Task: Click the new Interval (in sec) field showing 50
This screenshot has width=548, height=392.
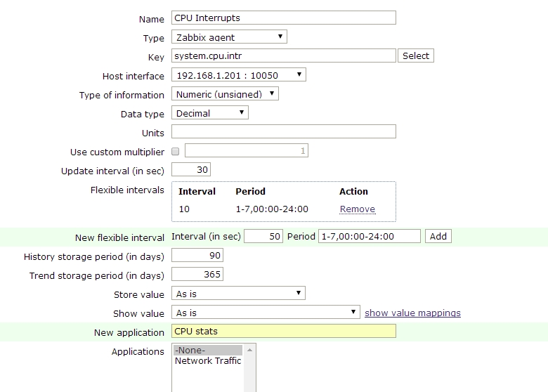Action: click(263, 236)
